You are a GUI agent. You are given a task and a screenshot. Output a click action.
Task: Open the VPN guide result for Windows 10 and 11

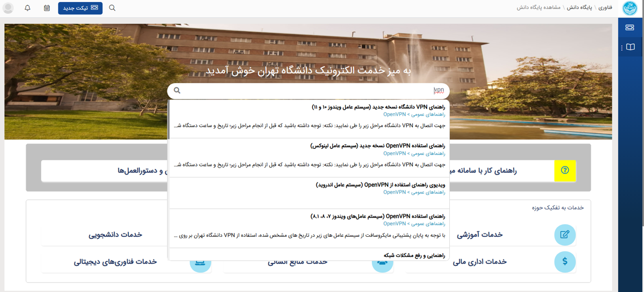378,107
